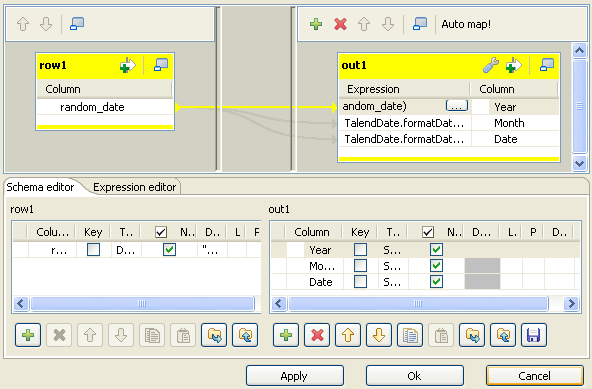Screen dimensions: 592x389
Task: Toggle the nullable header checkbox in row1 schema
Action: point(161,232)
